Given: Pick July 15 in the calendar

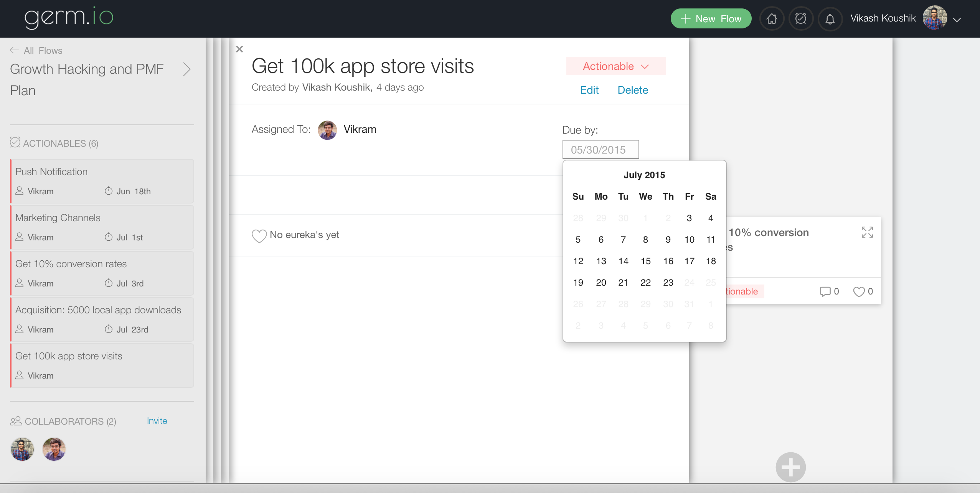Looking at the screenshot, I should coord(645,261).
